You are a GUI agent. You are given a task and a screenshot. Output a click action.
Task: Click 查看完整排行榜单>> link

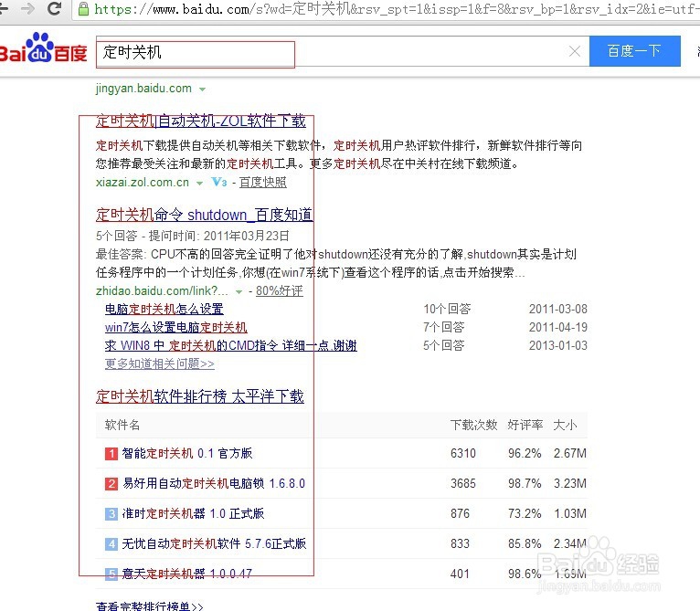click(x=150, y=606)
